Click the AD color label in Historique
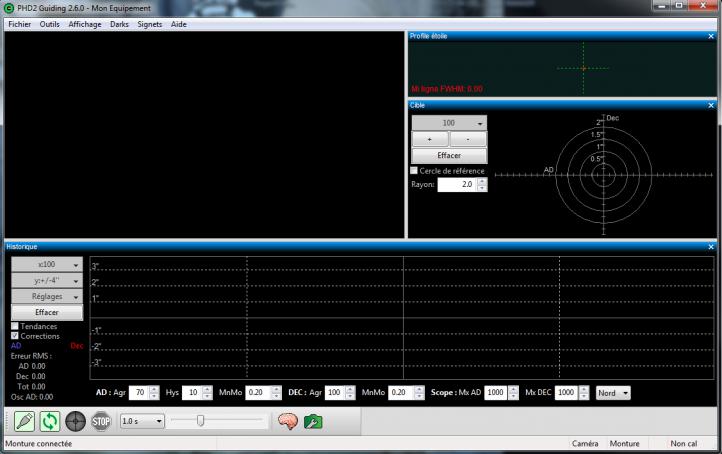This screenshot has width=722, height=454. point(16,346)
